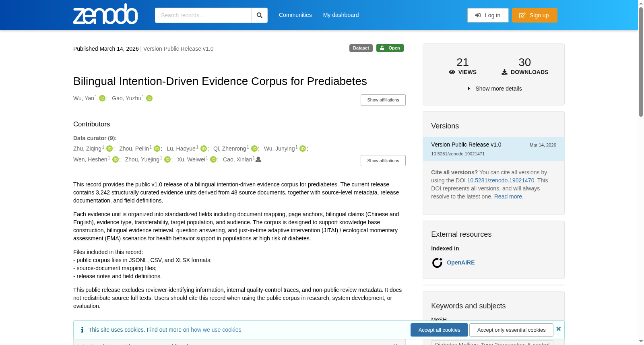Show affiliations for data curators
Screen dimensions: 644x345
coord(383,161)
